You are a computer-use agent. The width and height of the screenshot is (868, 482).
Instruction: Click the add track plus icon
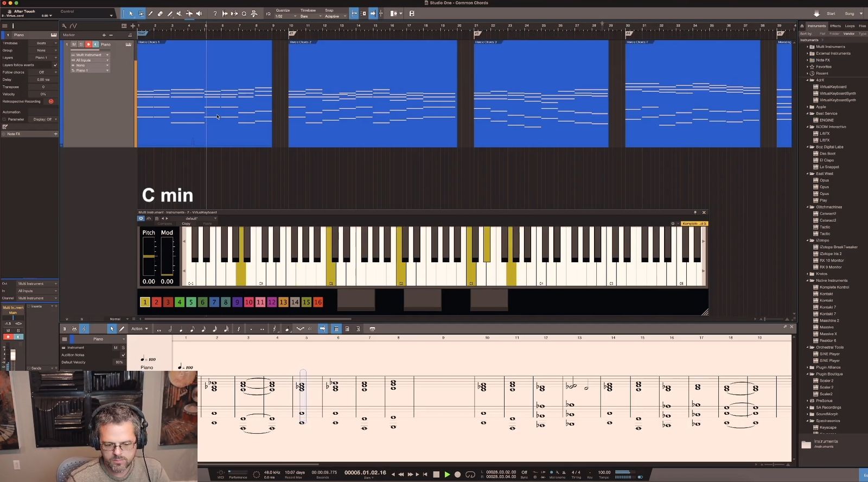tap(132, 26)
